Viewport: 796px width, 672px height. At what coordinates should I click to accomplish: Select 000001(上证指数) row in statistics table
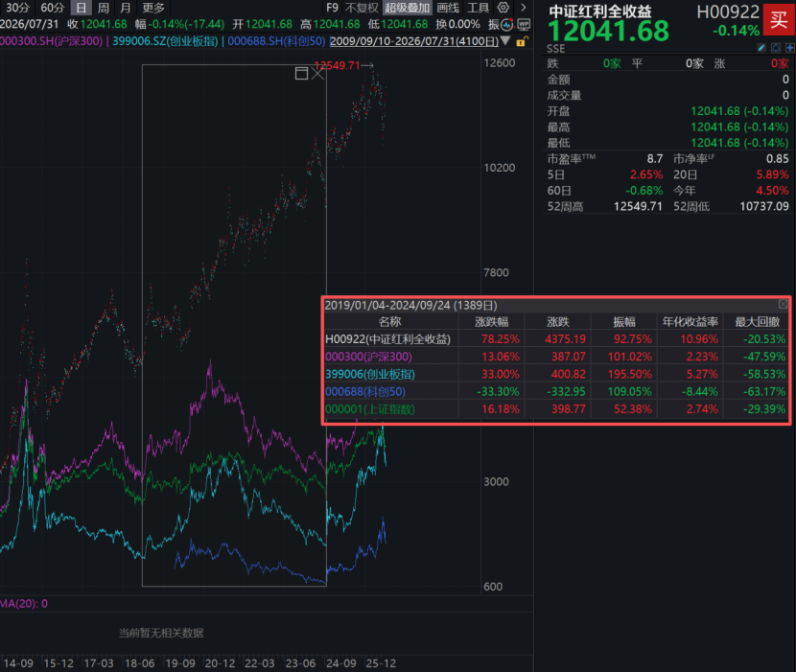coord(556,409)
